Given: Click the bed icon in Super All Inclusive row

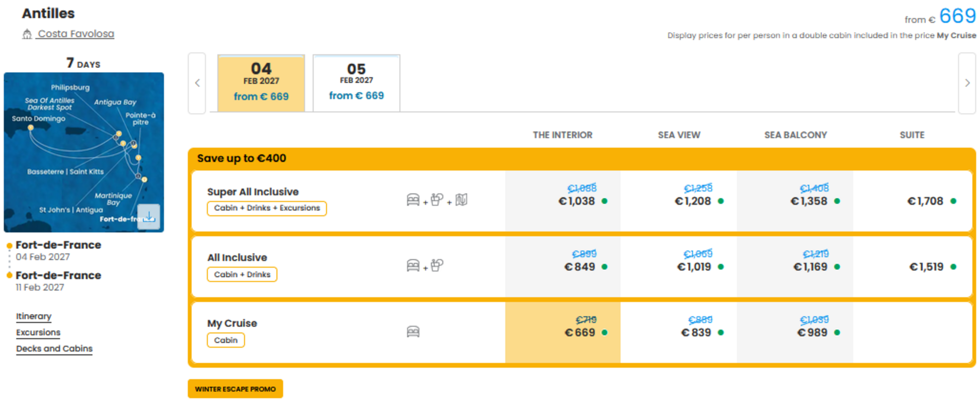Looking at the screenshot, I should [413, 200].
